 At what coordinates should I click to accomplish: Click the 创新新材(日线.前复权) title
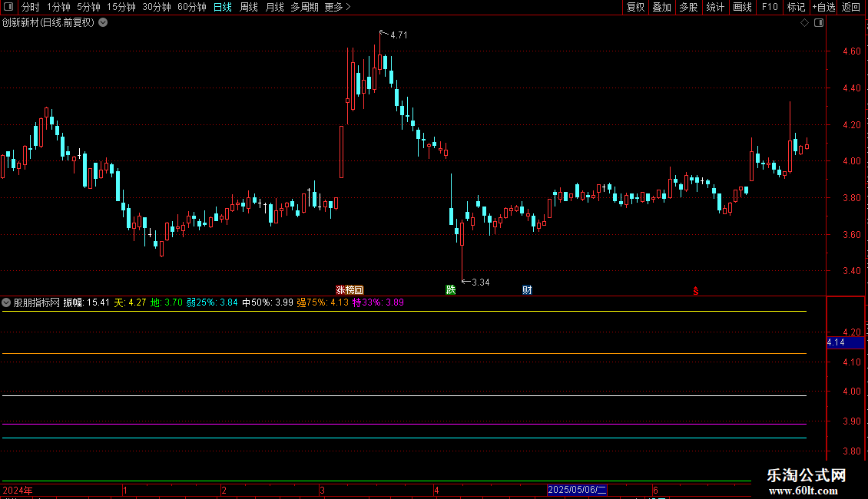(48, 23)
